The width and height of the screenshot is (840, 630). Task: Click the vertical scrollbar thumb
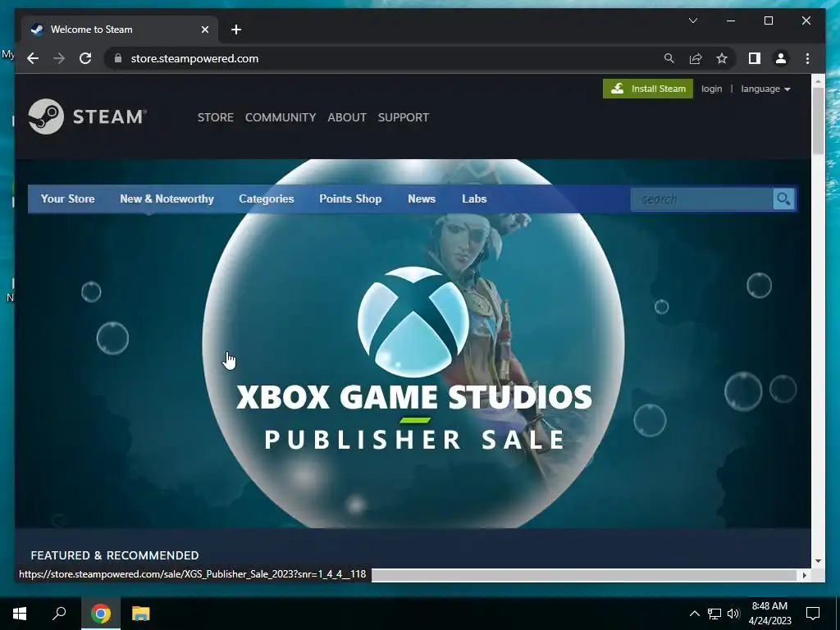(818, 121)
